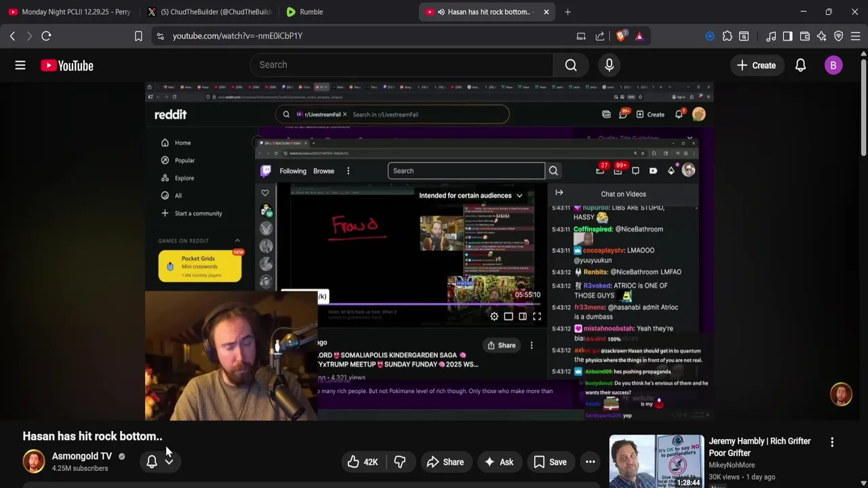Open the Brave Wallet icon
The height and width of the screenshot is (488, 868).
[805, 36]
